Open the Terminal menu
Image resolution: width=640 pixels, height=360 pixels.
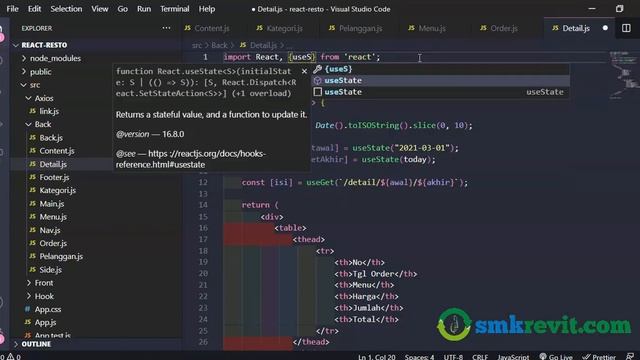click(174, 9)
